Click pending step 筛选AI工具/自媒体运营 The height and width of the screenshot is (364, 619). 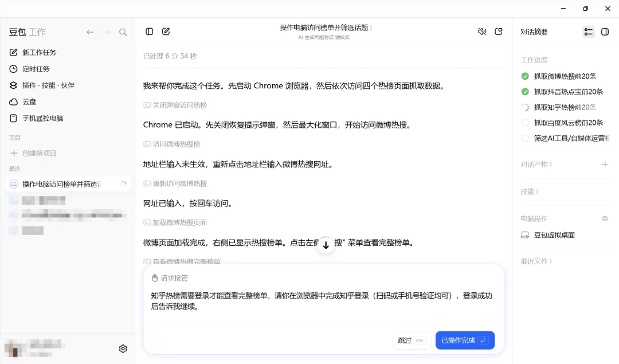tap(565, 138)
